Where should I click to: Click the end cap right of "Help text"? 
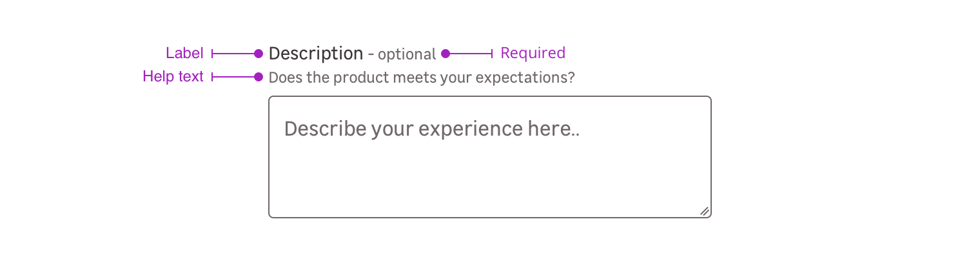(x=212, y=77)
